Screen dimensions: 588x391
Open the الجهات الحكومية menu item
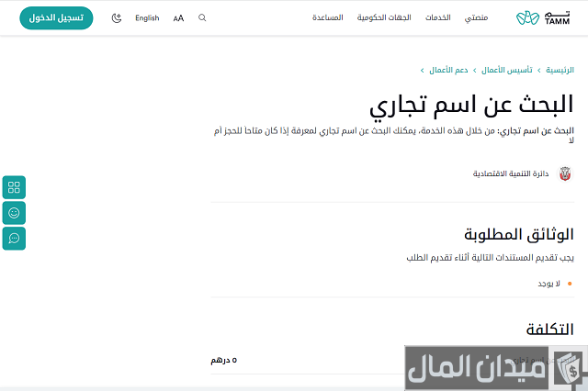click(x=384, y=17)
